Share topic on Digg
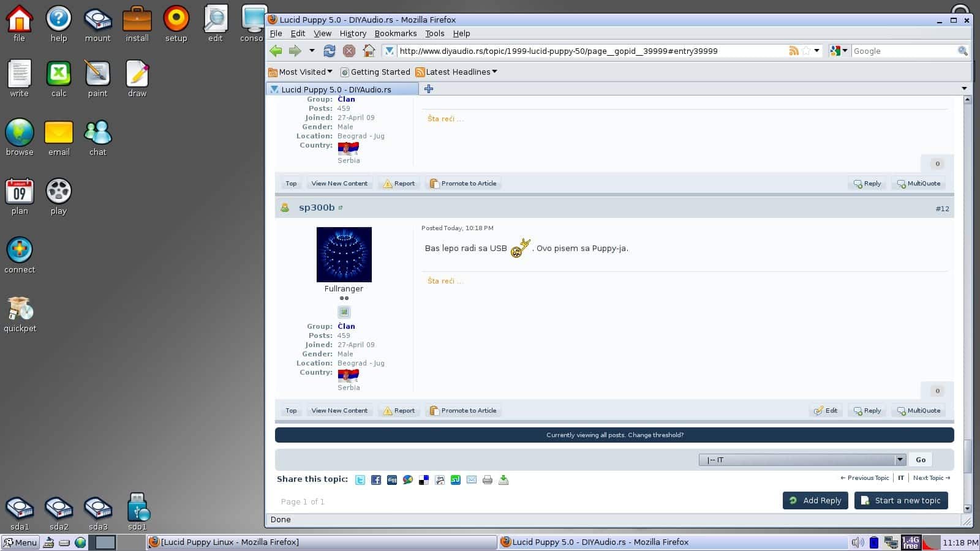Screen dimensions: 980x551 392,480
